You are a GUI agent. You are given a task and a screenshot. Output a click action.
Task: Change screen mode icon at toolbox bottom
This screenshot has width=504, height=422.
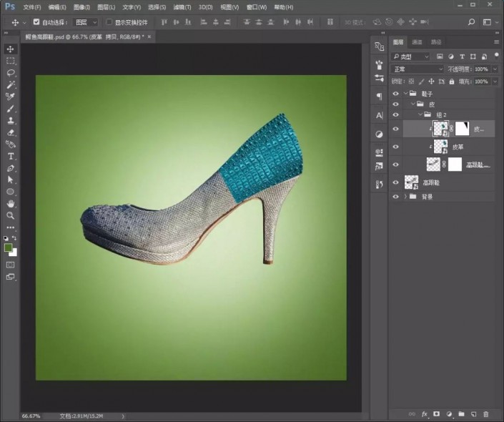coord(10,277)
